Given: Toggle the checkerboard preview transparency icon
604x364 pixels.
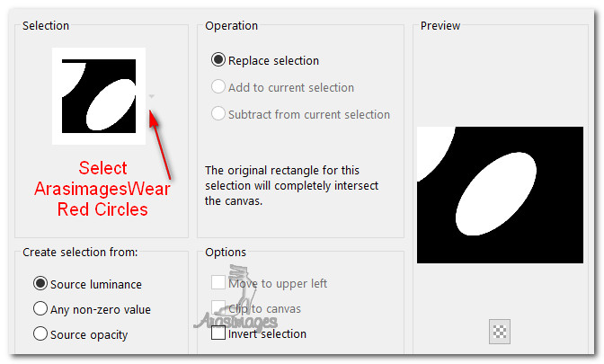Looking at the screenshot, I should [x=500, y=331].
